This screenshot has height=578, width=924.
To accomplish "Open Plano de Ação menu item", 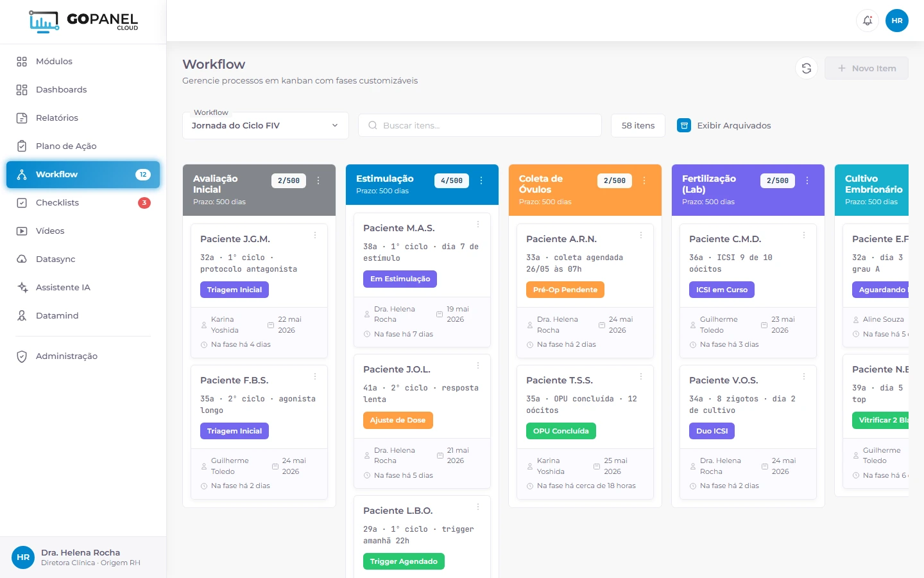I will tap(83, 146).
